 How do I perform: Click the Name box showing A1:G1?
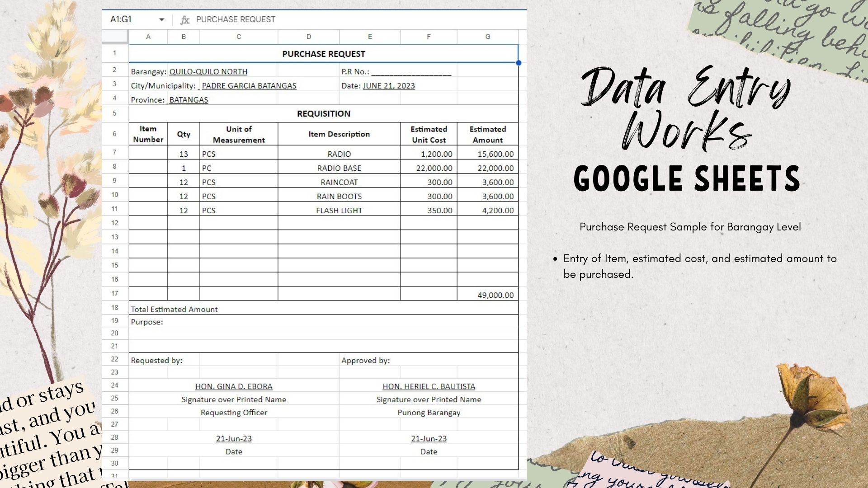pos(121,19)
